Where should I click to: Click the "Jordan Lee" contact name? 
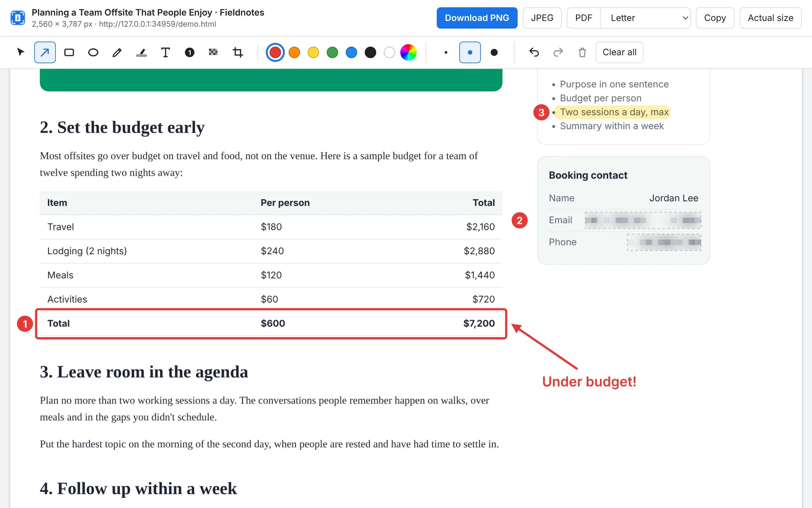[673, 198]
